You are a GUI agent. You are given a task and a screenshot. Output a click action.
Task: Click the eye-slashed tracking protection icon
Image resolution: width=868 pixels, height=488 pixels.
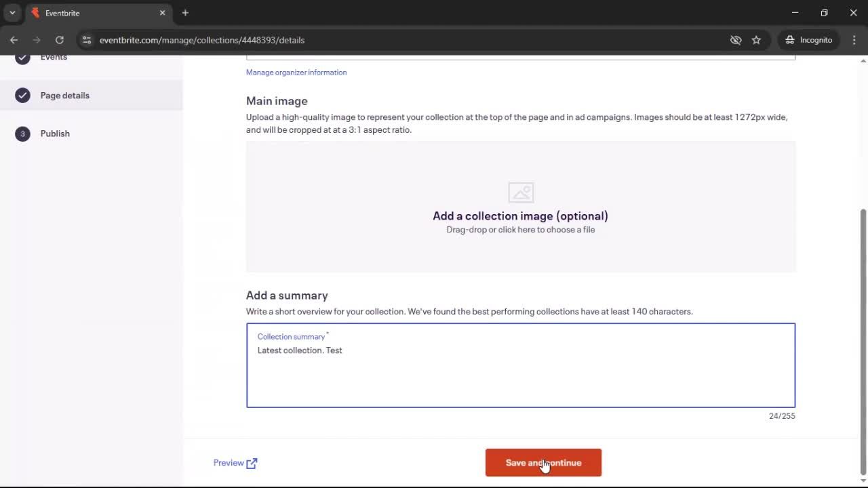pos(736,40)
